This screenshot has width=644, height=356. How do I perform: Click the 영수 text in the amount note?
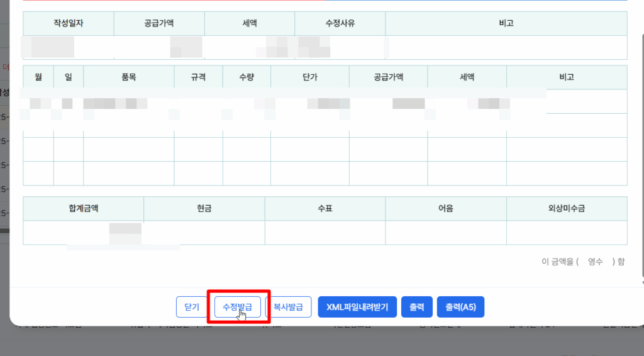(595, 262)
